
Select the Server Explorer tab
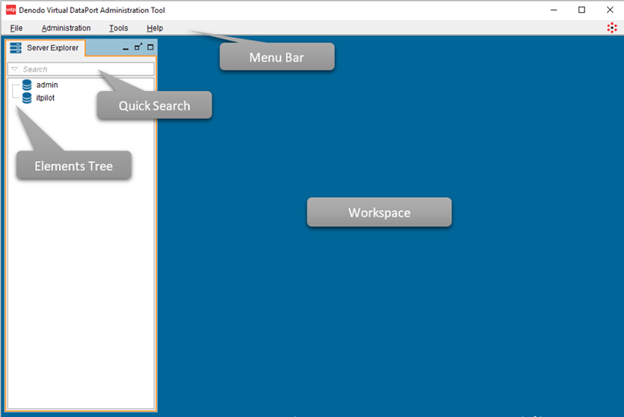(45, 48)
